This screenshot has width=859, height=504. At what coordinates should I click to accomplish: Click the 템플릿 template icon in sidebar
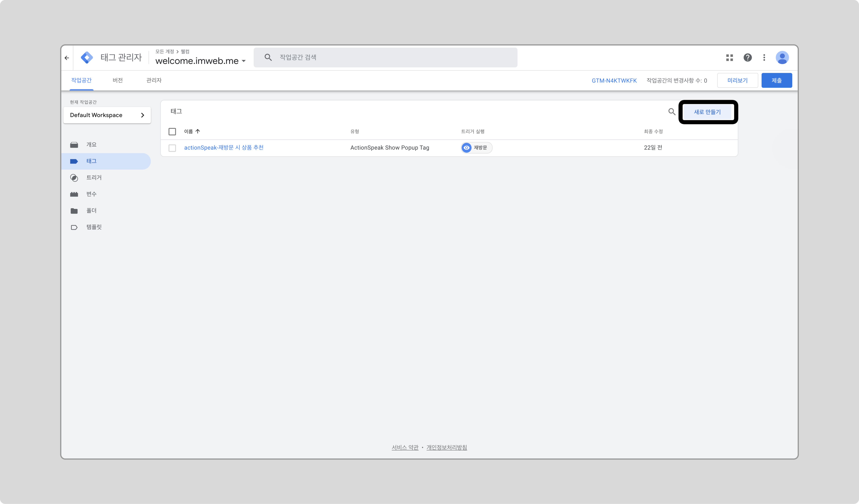[x=74, y=227]
